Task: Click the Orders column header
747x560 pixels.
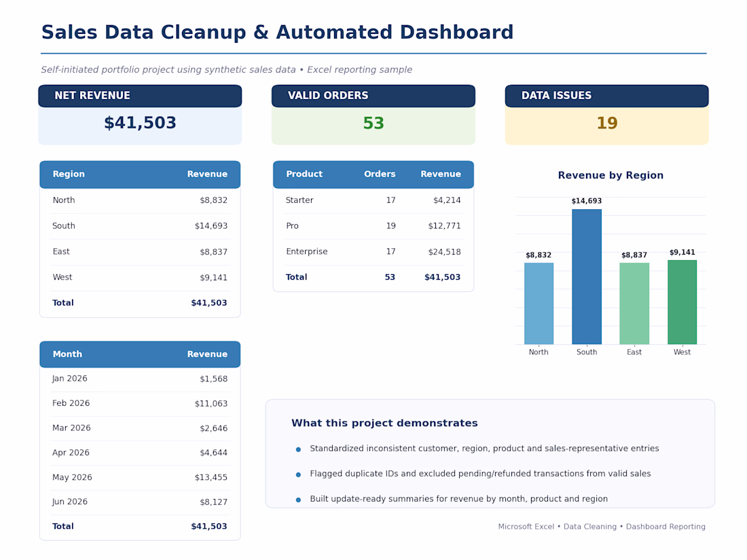Action: (380, 174)
